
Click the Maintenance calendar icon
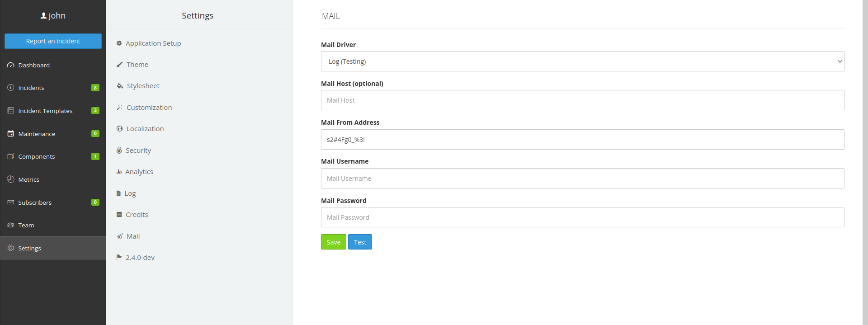[10, 134]
